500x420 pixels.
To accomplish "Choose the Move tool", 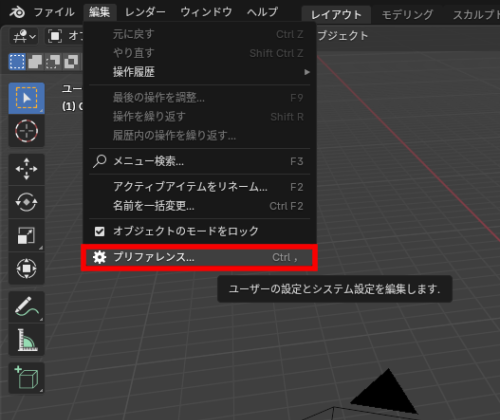I will click(26, 169).
